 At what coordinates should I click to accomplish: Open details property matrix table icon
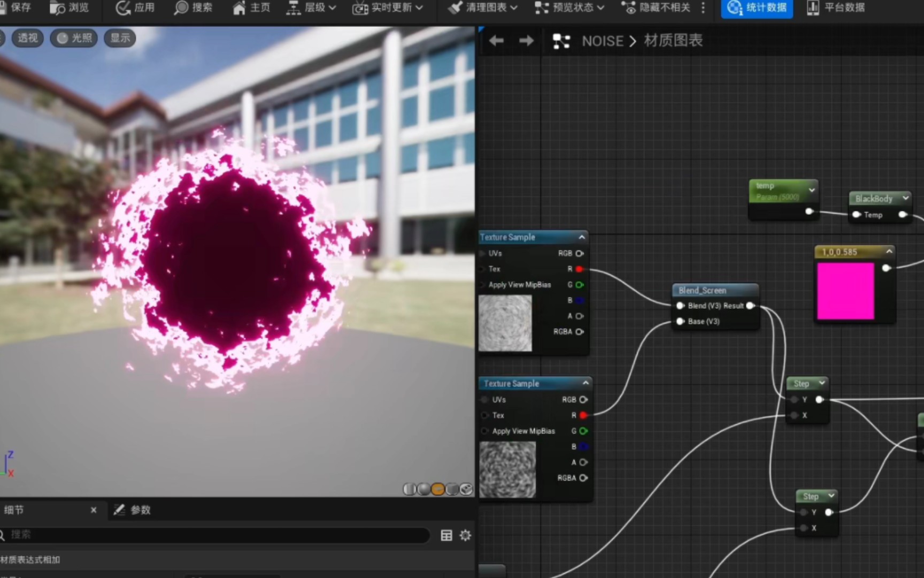coord(446,535)
